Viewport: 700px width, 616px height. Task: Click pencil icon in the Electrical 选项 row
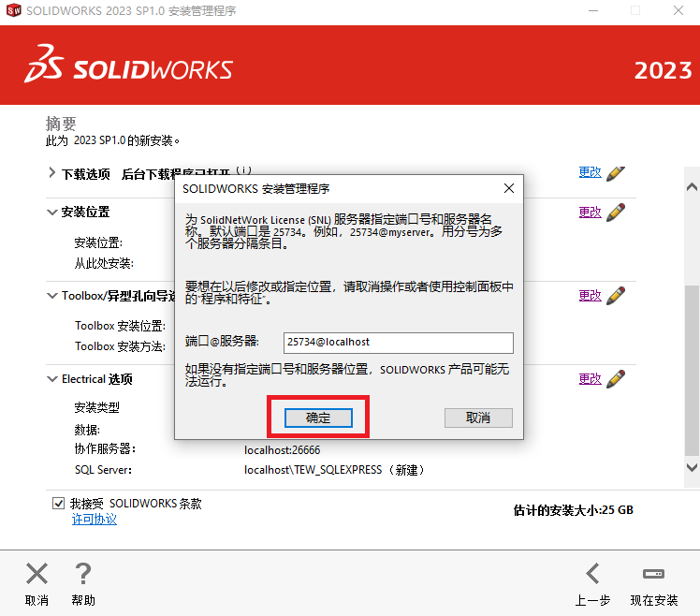tap(615, 379)
